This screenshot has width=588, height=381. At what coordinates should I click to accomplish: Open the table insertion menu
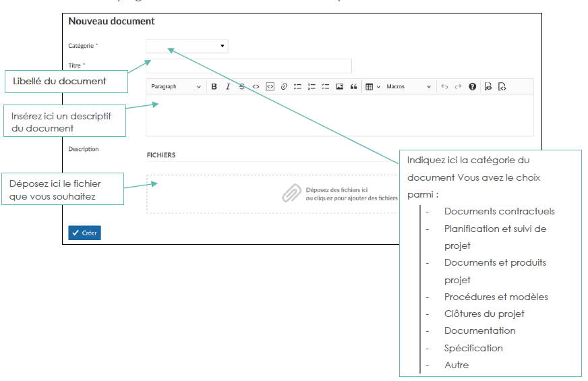(372, 87)
